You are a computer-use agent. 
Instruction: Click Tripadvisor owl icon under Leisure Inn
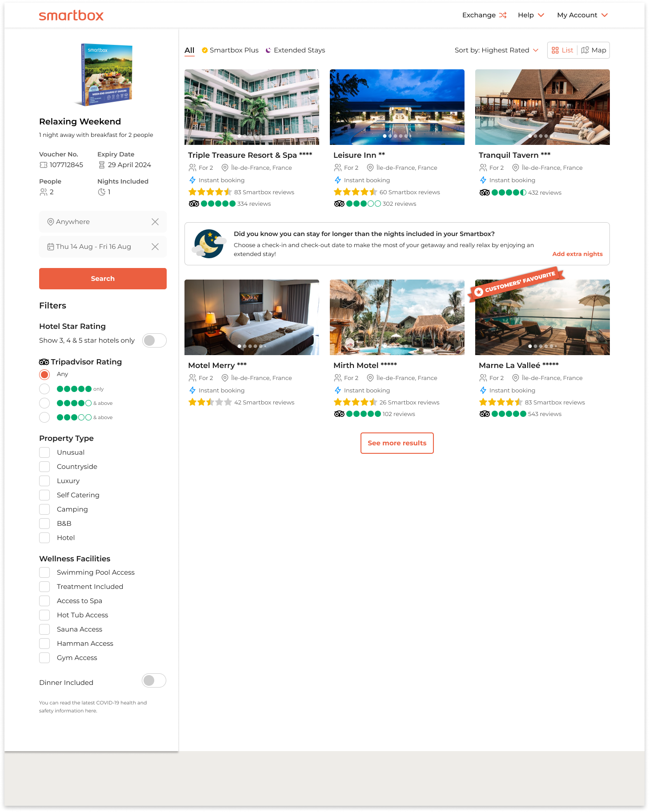339,204
